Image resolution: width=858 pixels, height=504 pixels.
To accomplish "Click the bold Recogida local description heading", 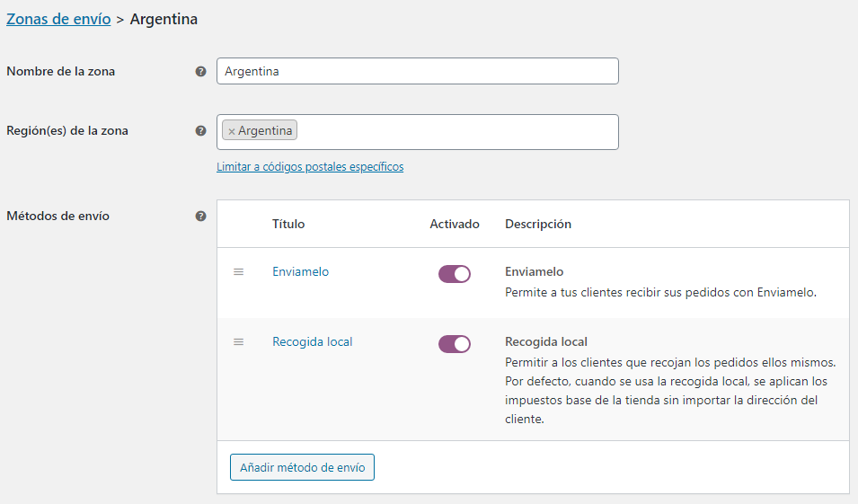I will click(x=546, y=342).
